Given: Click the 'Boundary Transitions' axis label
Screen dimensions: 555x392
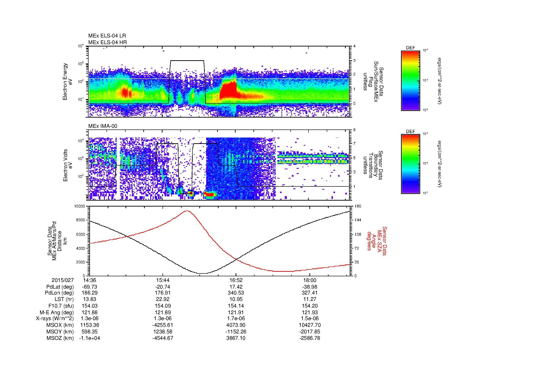Looking at the screenshot, I should [373, 166].
